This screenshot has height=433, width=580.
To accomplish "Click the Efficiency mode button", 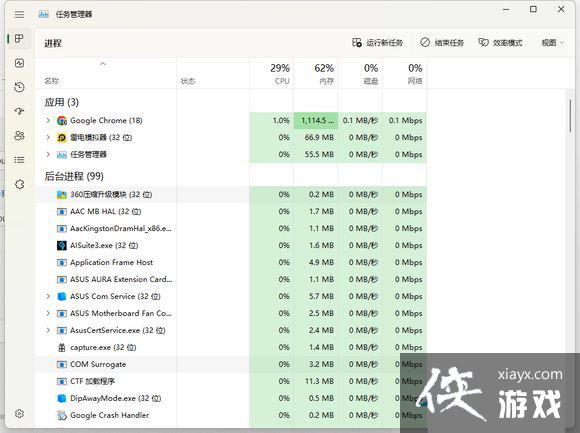I will pyautogui.click(x=500, y=43).
